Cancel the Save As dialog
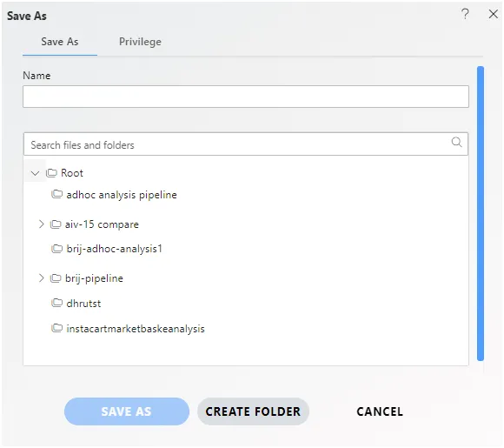The height and width of the screenshot is (448, 504). click(380, 411)
